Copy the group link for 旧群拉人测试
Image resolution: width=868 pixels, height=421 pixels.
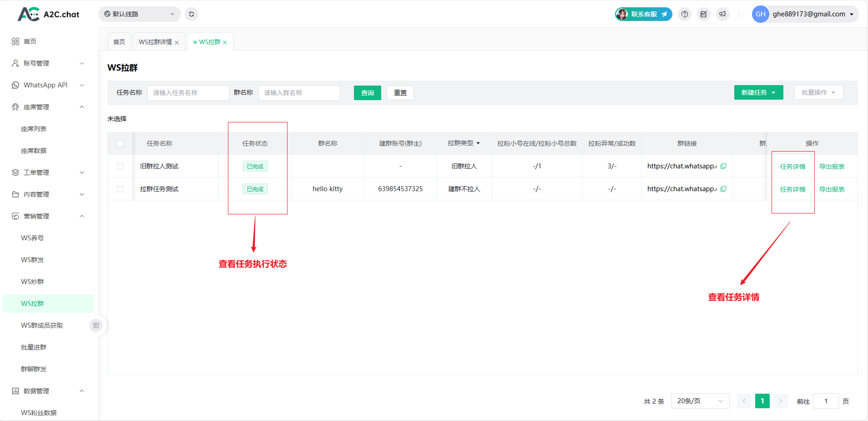[723, 166]
